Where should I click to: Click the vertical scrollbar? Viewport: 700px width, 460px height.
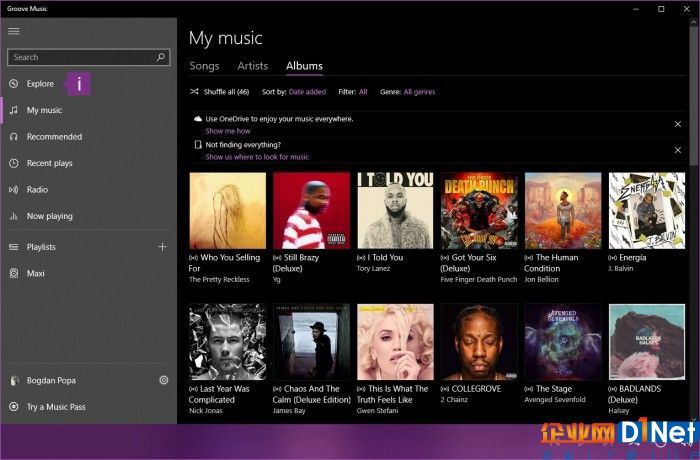coord(695,95)
